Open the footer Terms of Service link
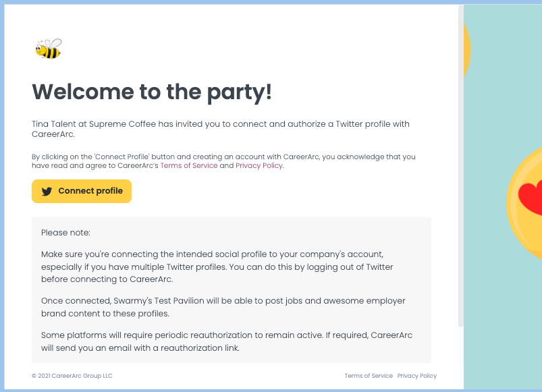The image size is (542, 392). point(369,376)
